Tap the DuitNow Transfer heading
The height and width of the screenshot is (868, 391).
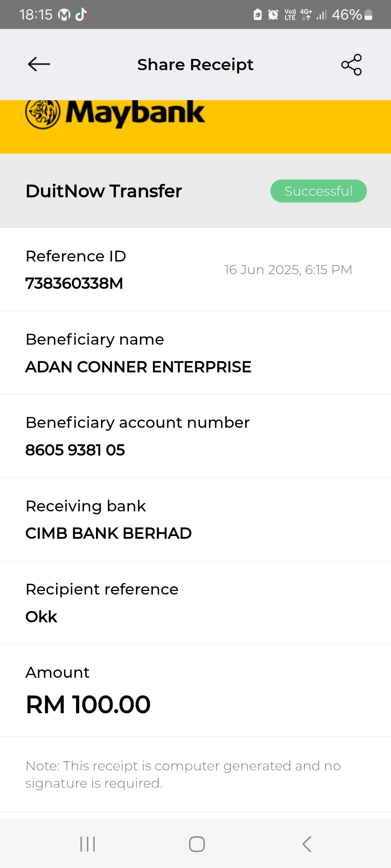click(104, 191)
